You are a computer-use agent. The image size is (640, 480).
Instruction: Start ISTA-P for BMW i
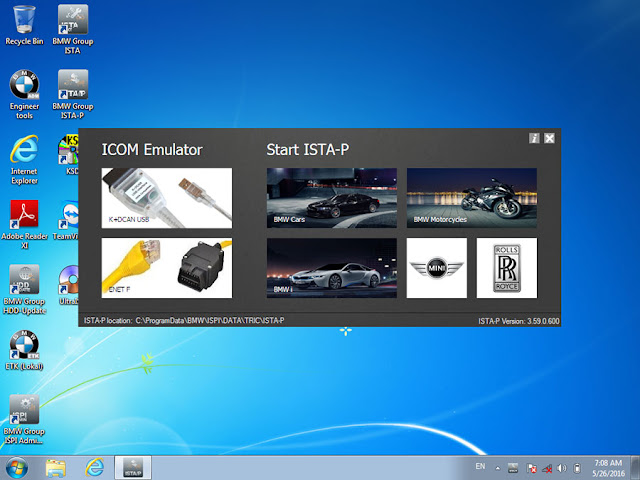332,268
